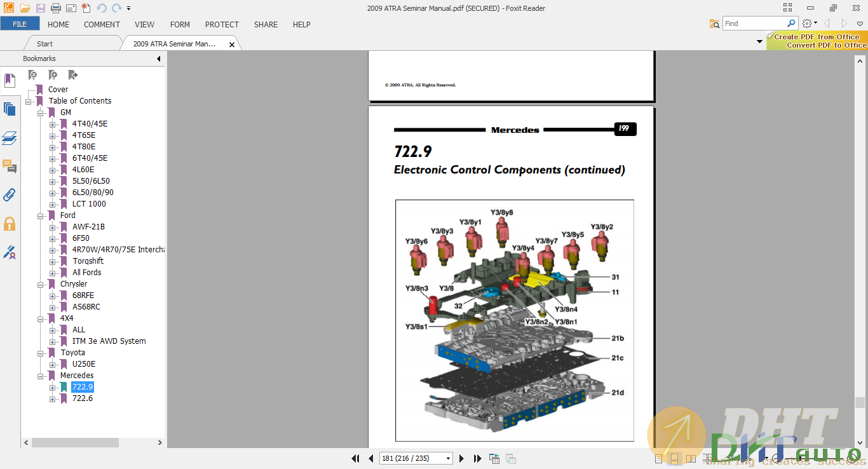Collapse the GM bookmark group

tap(41, 112)
